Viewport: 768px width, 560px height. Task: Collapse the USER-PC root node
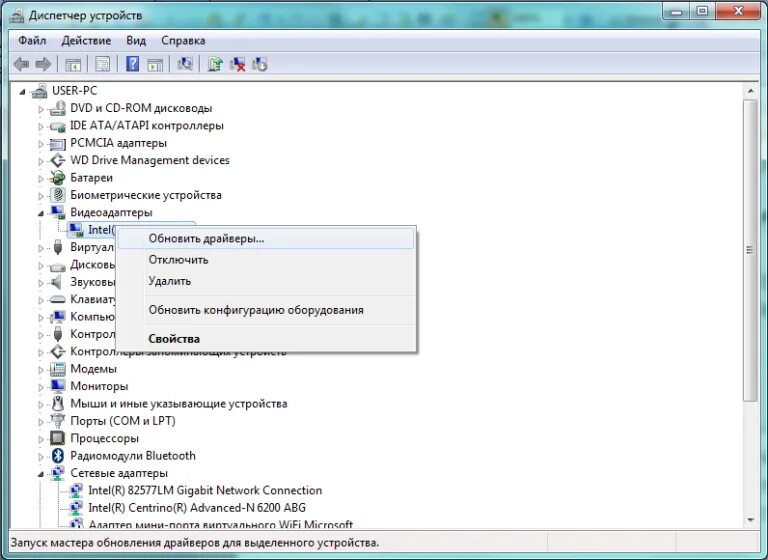[x=23, y=92]
